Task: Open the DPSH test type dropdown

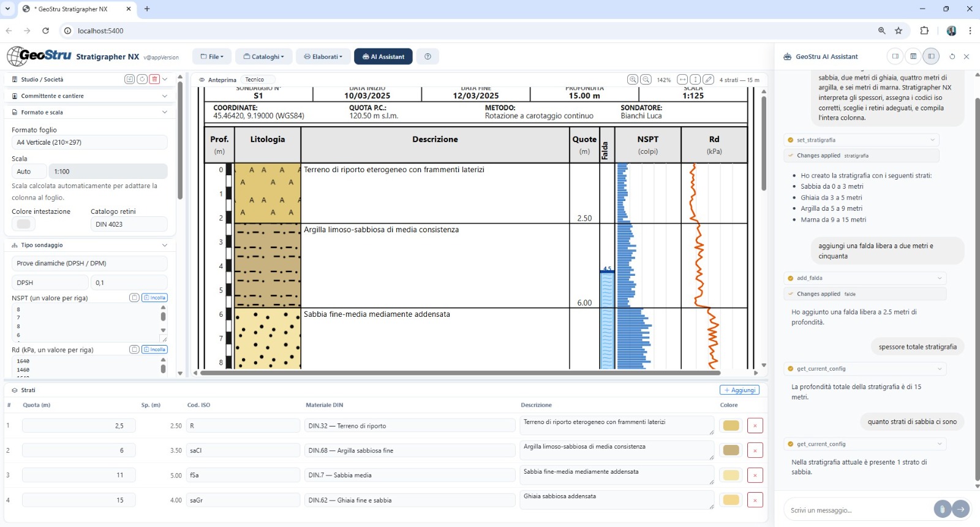Action: (x=50, y=282)
